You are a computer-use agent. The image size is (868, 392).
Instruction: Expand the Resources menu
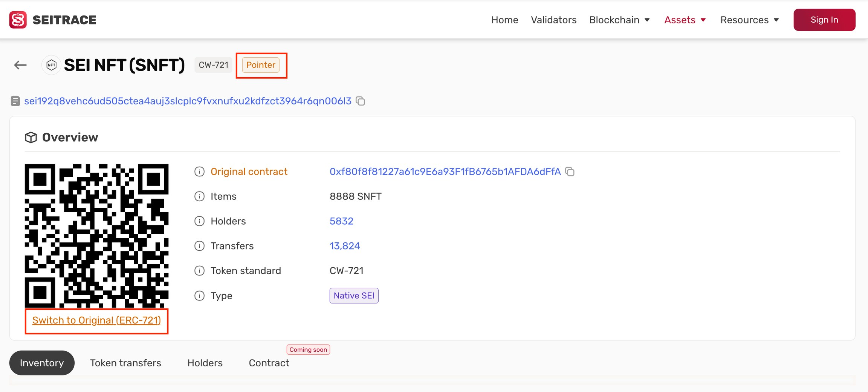click(x=749, y=20)
